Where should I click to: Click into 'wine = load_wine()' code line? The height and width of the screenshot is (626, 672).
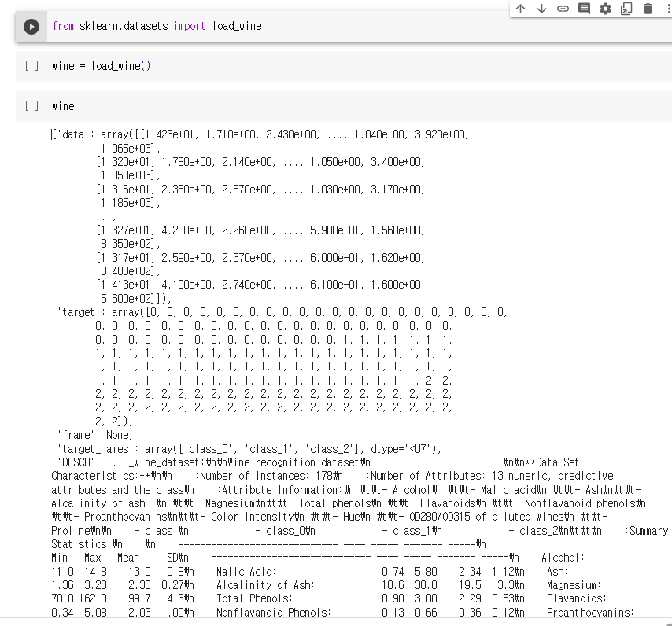tap(102, 66)
